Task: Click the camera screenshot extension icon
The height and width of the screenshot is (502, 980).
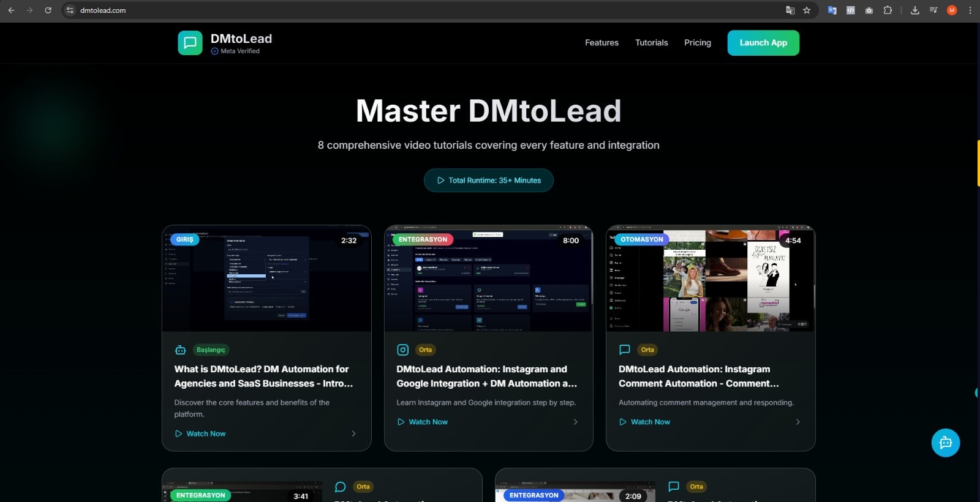Action: point(869,10)
